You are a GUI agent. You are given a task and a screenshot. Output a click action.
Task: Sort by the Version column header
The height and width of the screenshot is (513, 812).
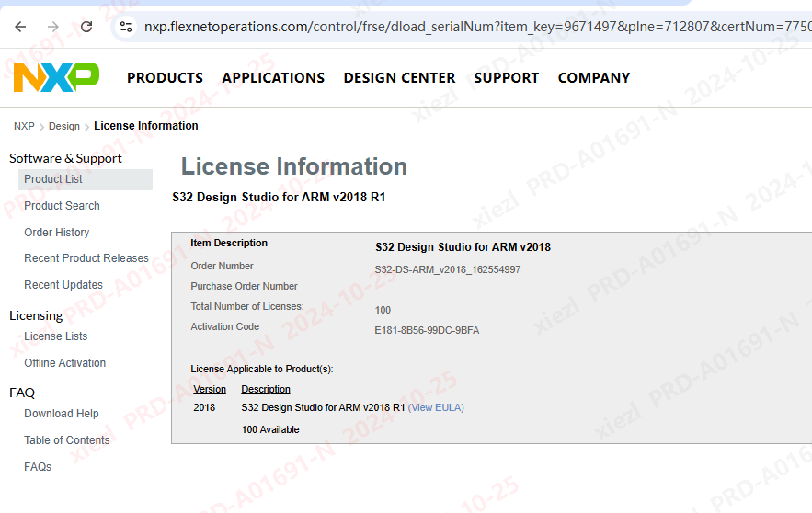point(210,389)
